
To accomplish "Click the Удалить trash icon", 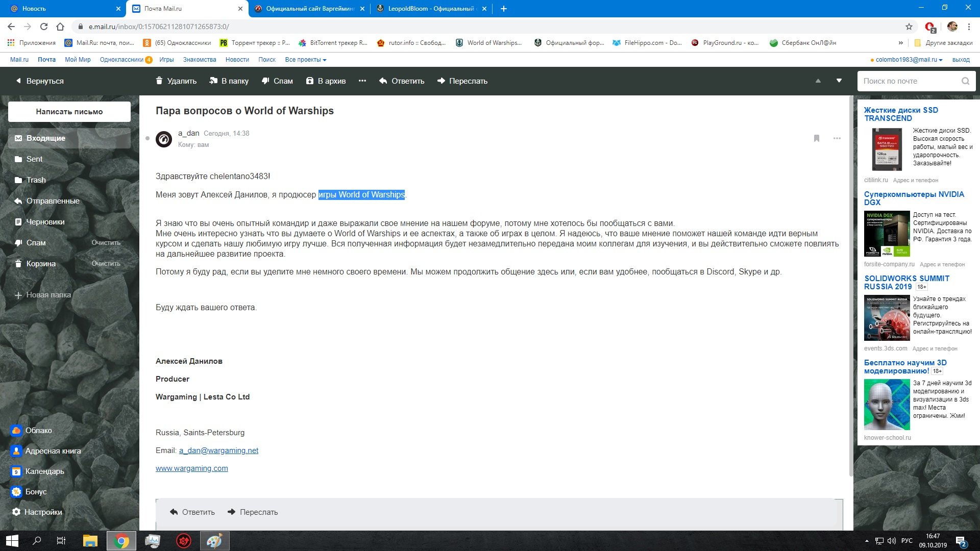I will click(x=159, y=81).
